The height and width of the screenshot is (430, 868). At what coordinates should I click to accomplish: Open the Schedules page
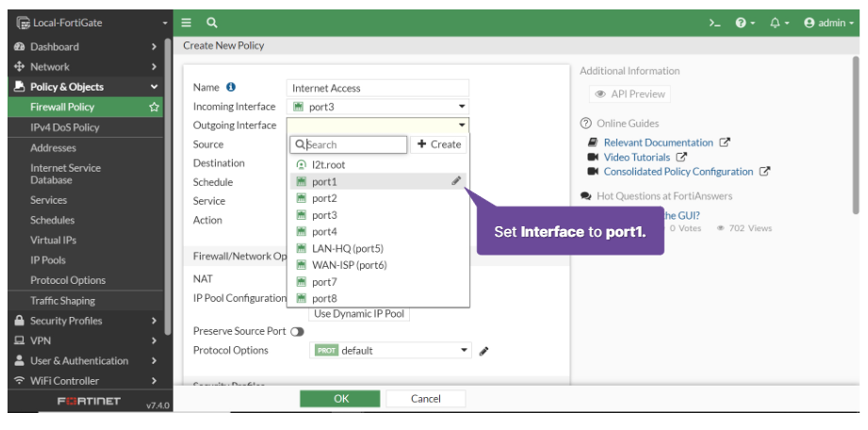pos(53,220)
